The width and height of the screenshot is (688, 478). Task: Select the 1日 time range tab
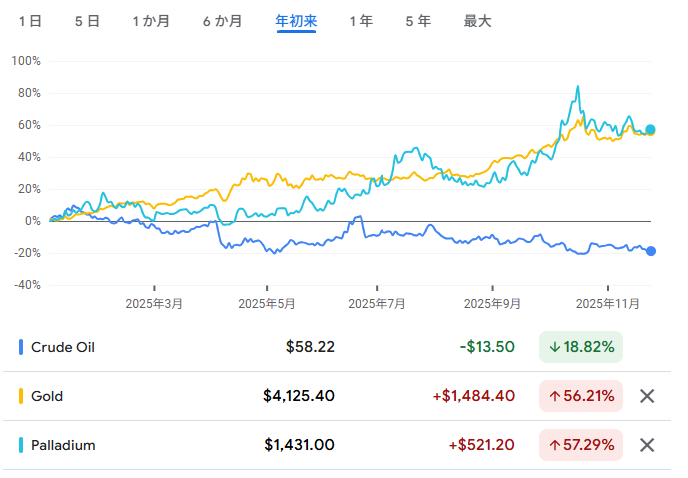(x=30, y=21)
